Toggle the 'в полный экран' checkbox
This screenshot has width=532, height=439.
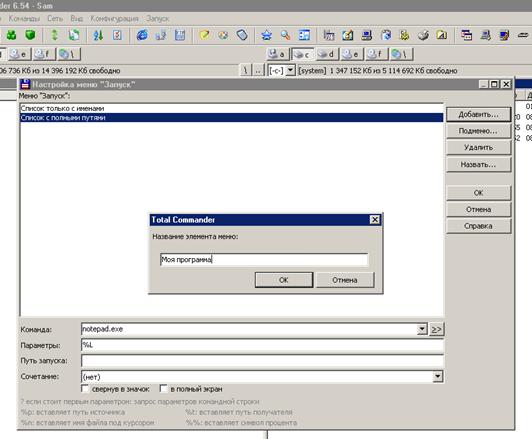pos(164,389)
